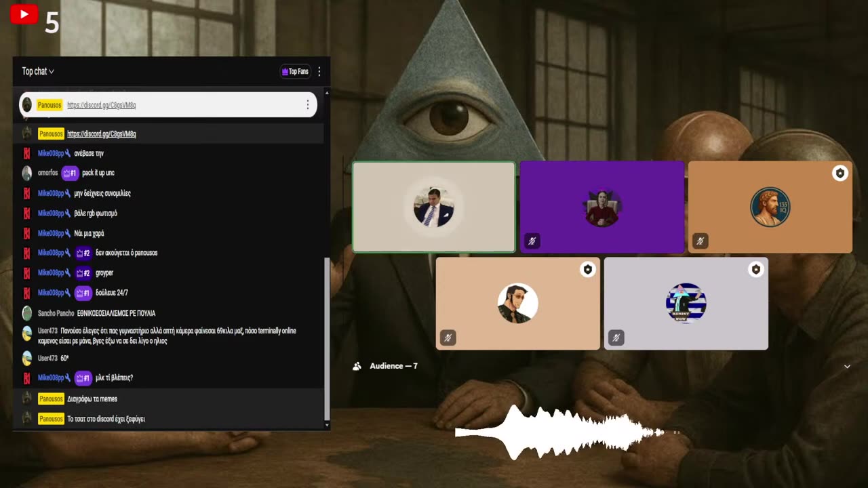Click #1 badge on 'μλκ τί βλέπεις?' message
The width and height of the screenshot is (868, 488).
[83, 378]
